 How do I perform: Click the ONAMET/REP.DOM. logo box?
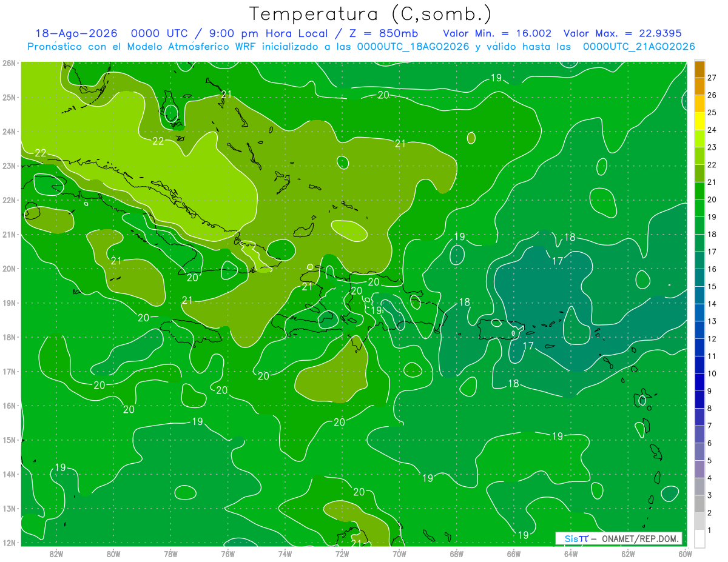click(619, 538)
